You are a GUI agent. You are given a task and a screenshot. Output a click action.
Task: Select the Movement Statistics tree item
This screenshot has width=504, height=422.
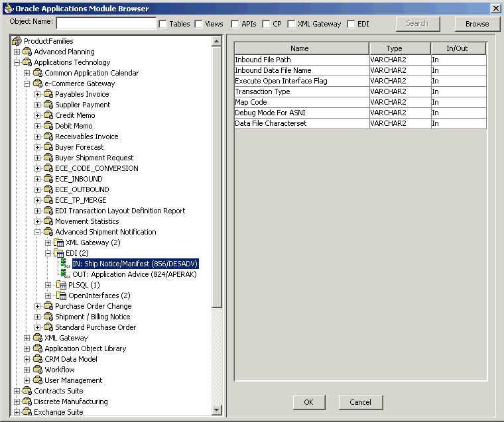(87, 221)
